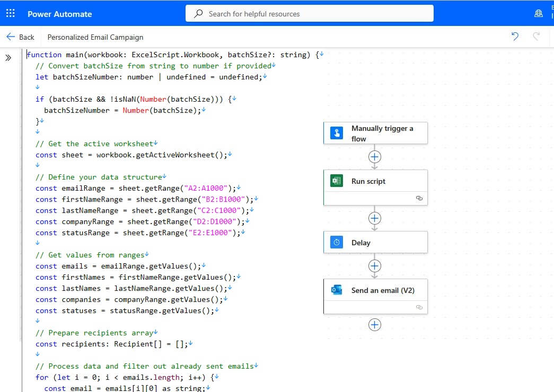Click the undo icon in the toolbar
This screenshot has height=392, width=554.
click(x=514, y=37)
